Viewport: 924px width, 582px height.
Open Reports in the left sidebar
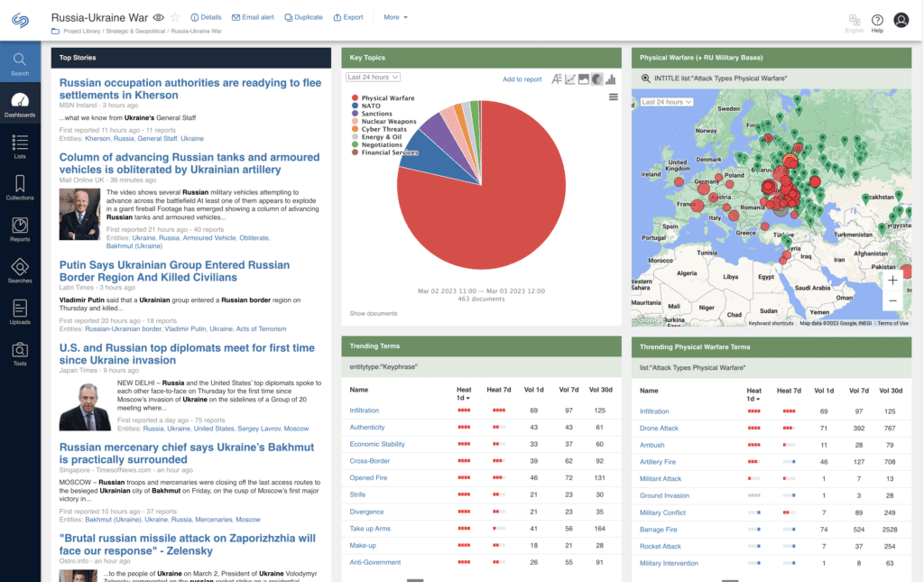[x=20, y=229]
